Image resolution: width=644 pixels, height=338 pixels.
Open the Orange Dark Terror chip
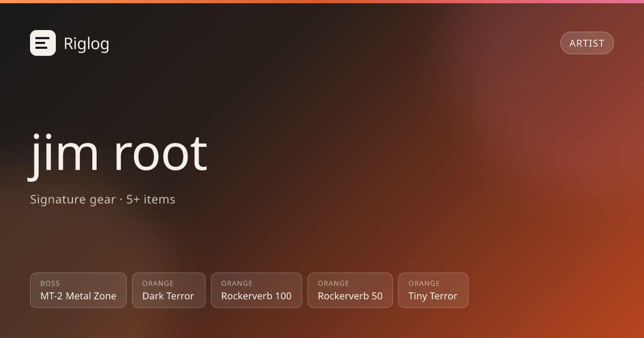169,290
